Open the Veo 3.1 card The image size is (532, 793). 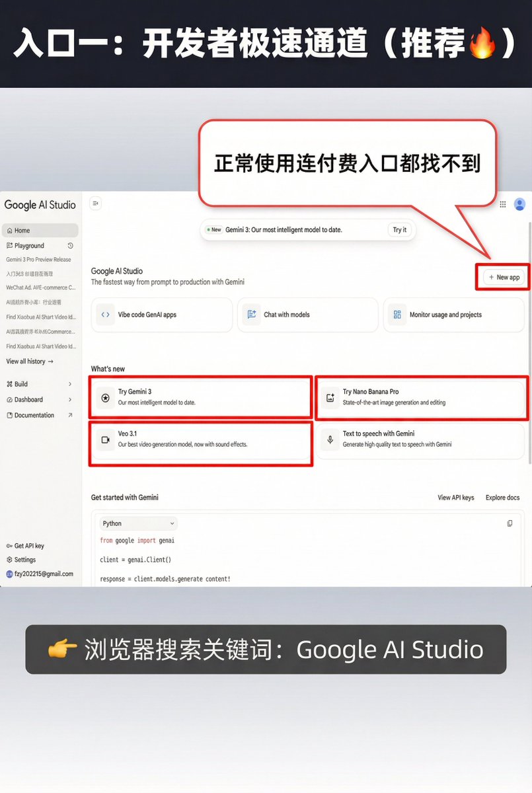coord(201,439)
